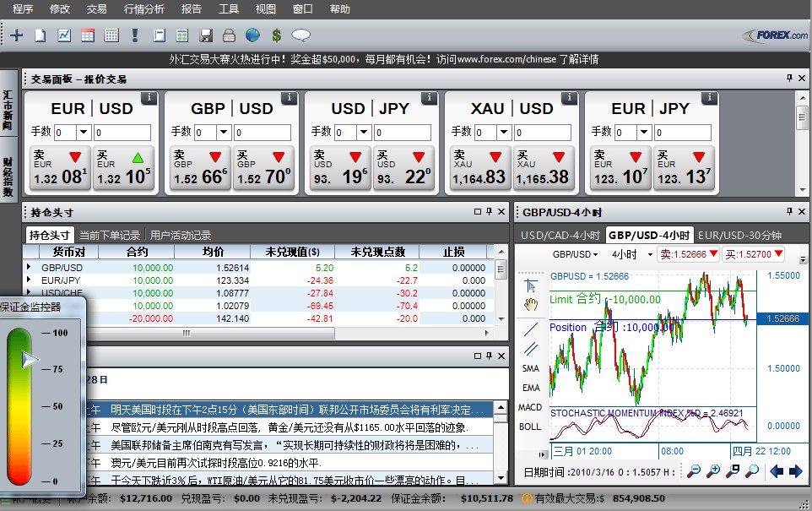Open the EUR/USD lots dropdown
Screen dimensions: 812x511
pos(84,132)
